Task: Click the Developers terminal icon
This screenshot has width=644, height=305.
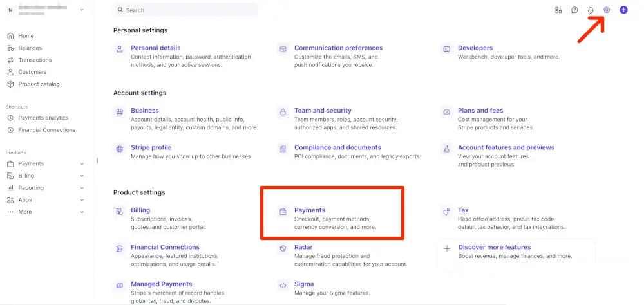Action: coord(446,50)
